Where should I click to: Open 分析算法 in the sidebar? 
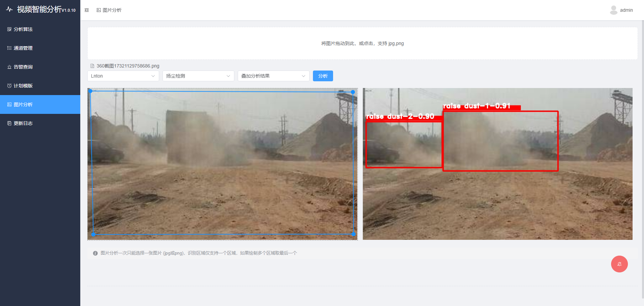click(40, 29)
